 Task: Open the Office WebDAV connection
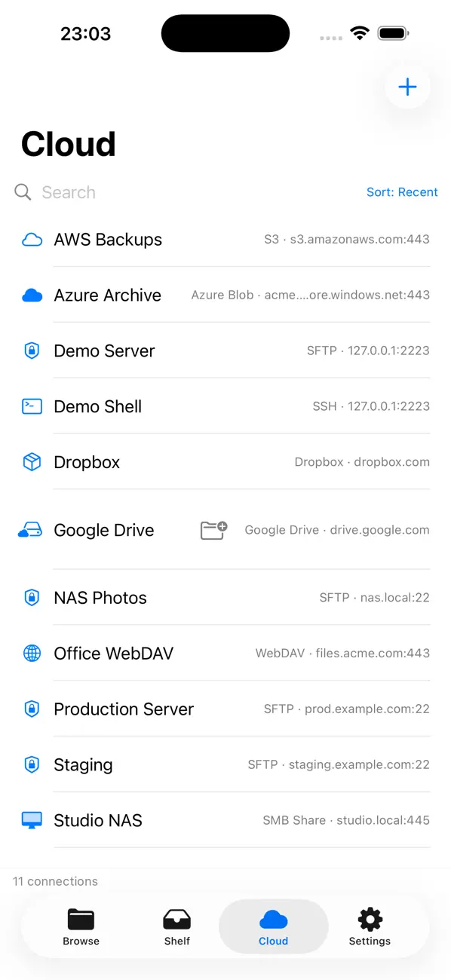[226, 654]
